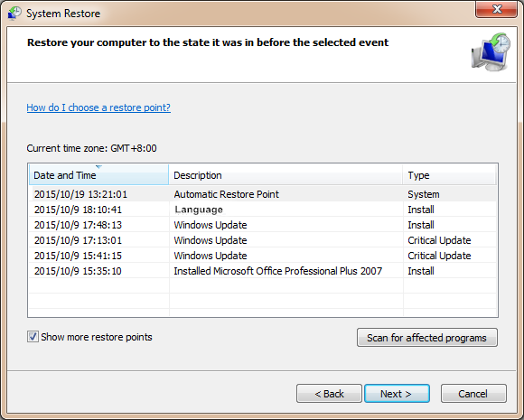Image resolution: width=524 pixels, height=420 pixels.
Task: Open How do I choose a restore point link
Action: 98,107
